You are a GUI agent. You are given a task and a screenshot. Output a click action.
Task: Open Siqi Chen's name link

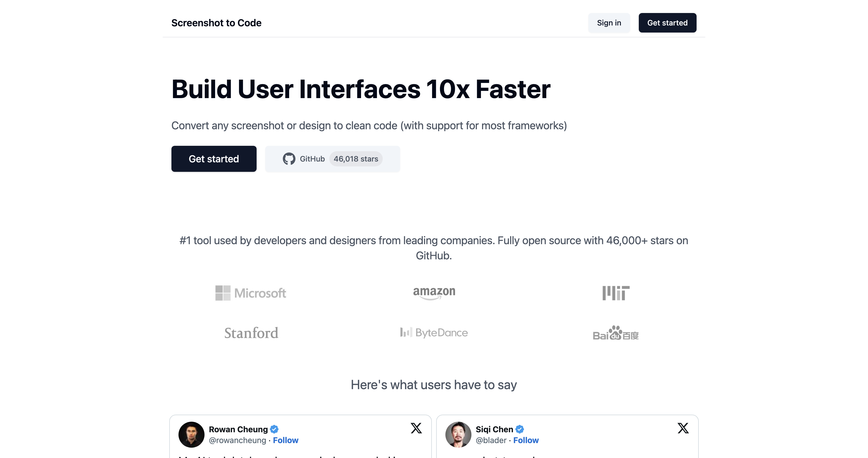pyautogui.click(x=494, y=429)
